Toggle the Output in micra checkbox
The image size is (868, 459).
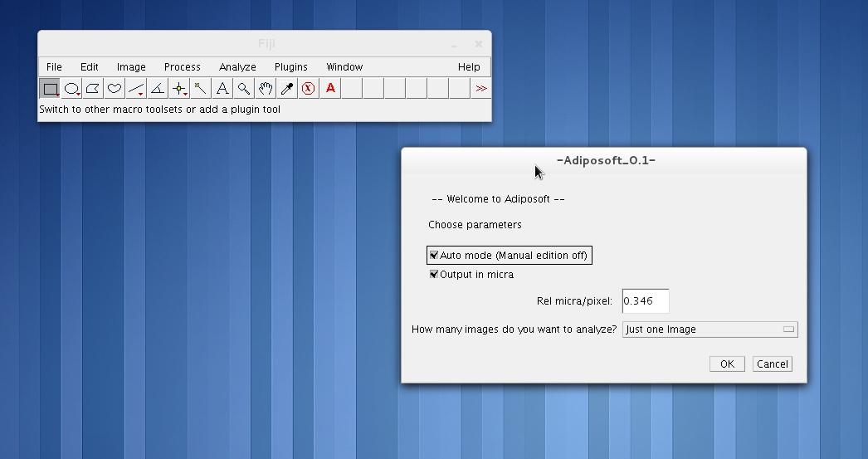[434, 275]
